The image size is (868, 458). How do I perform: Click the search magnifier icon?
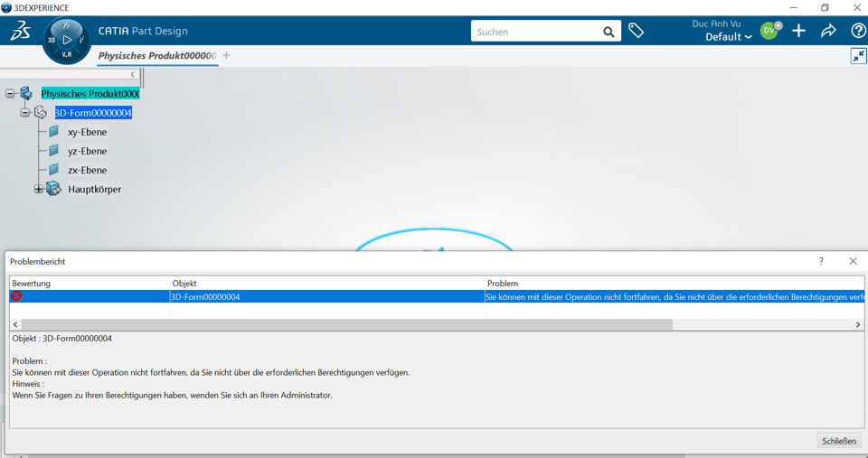pos(609,33)
